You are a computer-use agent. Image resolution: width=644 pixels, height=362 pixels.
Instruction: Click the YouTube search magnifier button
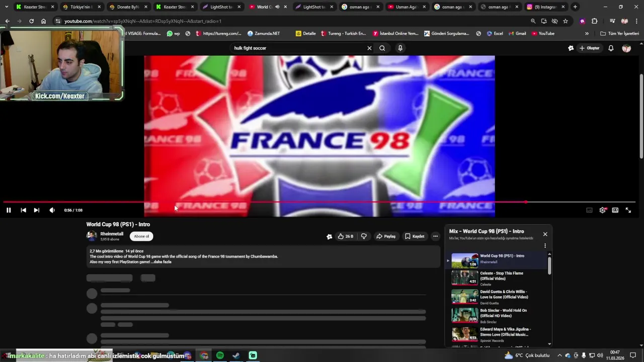coord(382,48)
